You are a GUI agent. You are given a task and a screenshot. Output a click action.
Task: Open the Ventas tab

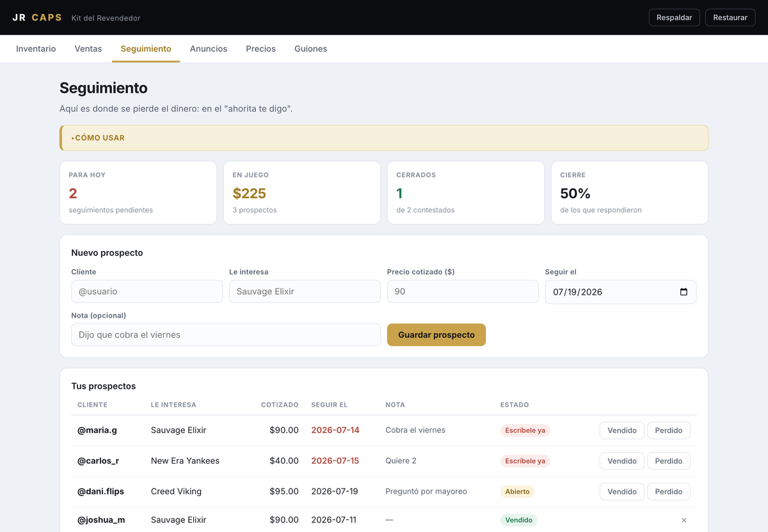[x=88, y=49]
